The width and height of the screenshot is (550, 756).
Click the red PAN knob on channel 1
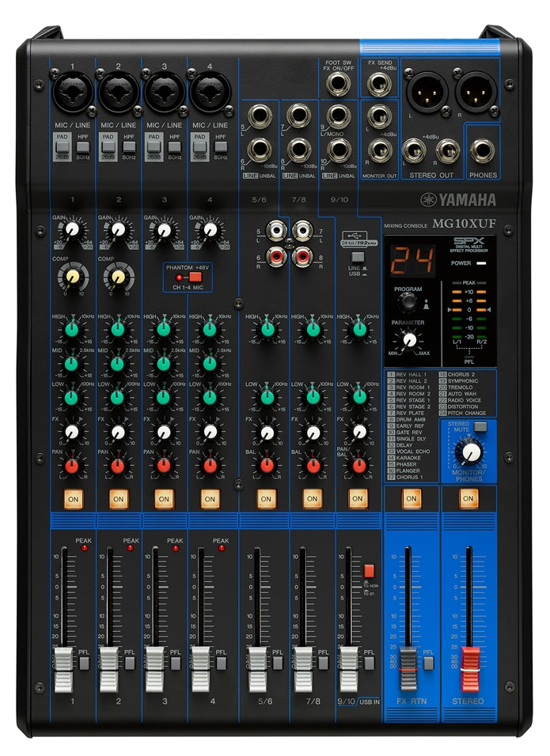[x=72, y=466]
